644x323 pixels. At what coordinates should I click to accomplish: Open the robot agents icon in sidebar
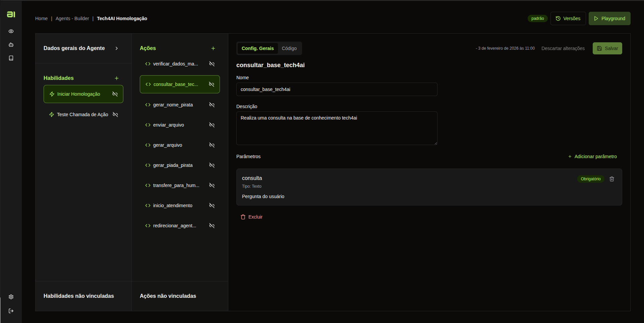pos(11,45)
